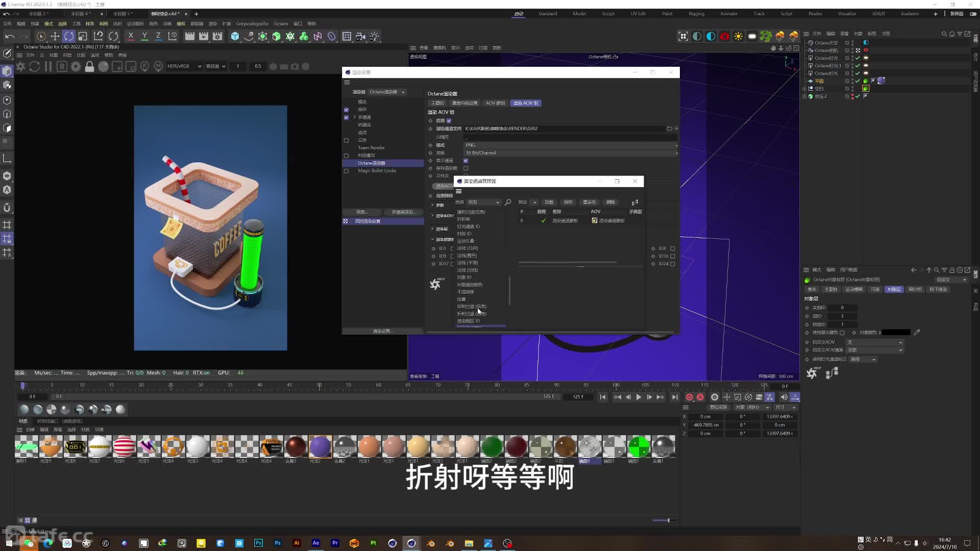Toggle the 保存渲染图 checkbox
Image resolution: width=980 pixels, height=551 pixels.
465,168
